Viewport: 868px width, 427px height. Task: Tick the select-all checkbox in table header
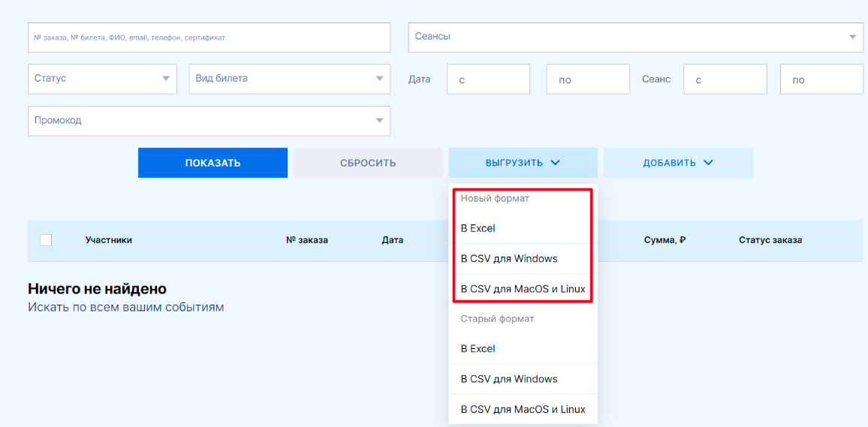pyautogui.click(x=46, y=240)
